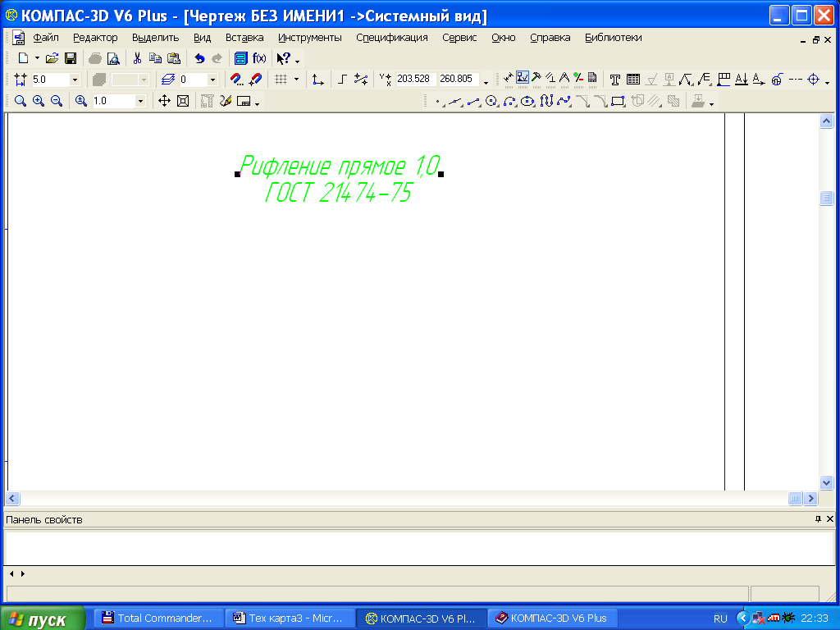Undo the last action
The image size is (840, 630).
(x=199, y=58)
